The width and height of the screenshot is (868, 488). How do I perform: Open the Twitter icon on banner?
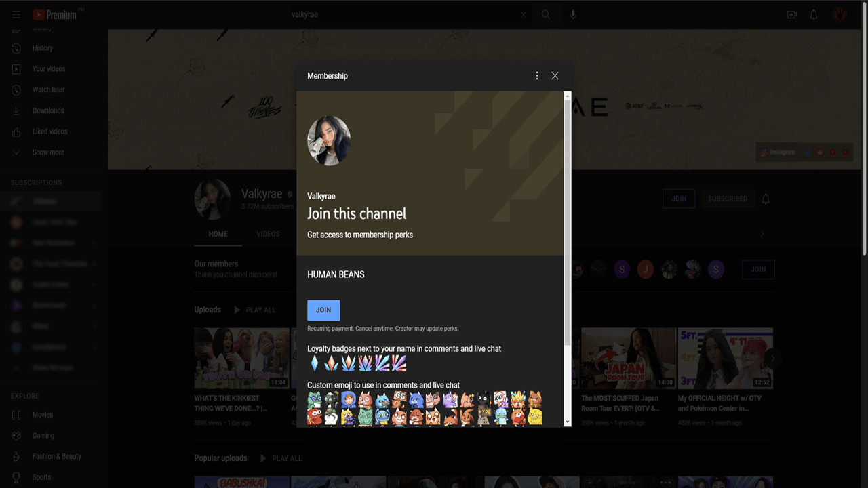pyautogui.click(x=808, y=152)
